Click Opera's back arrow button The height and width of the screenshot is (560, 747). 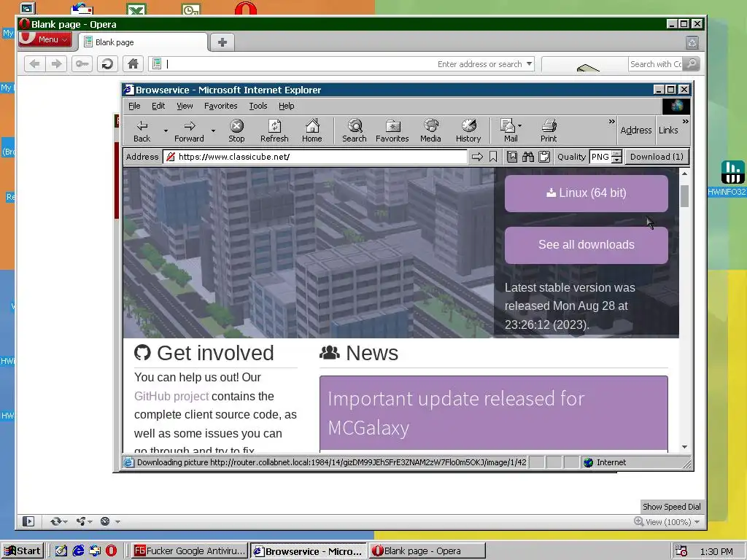coord(34,64)
